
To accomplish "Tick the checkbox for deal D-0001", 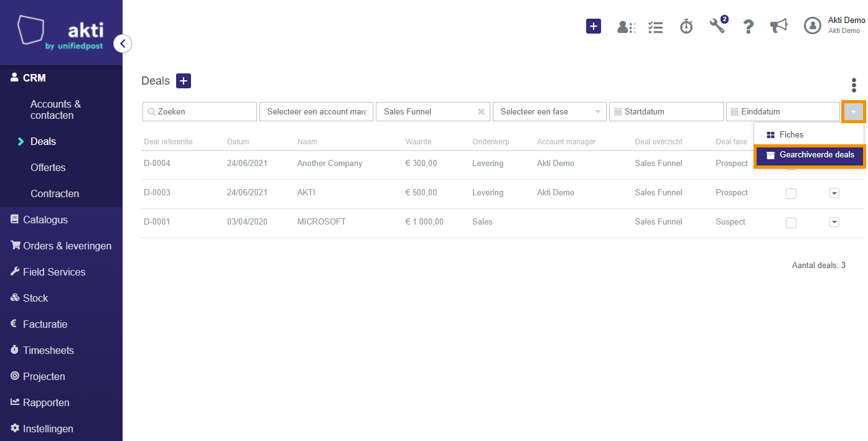I will point(791,223).
